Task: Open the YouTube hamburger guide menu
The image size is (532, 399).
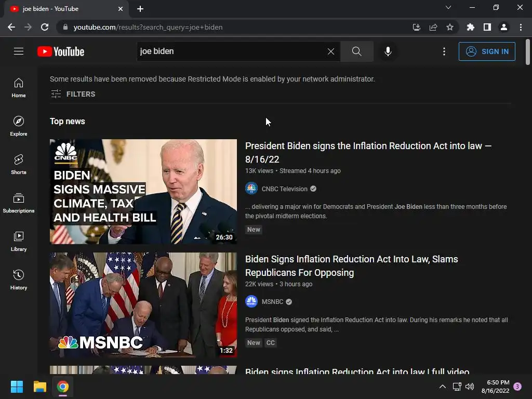Action: point(19,51)
